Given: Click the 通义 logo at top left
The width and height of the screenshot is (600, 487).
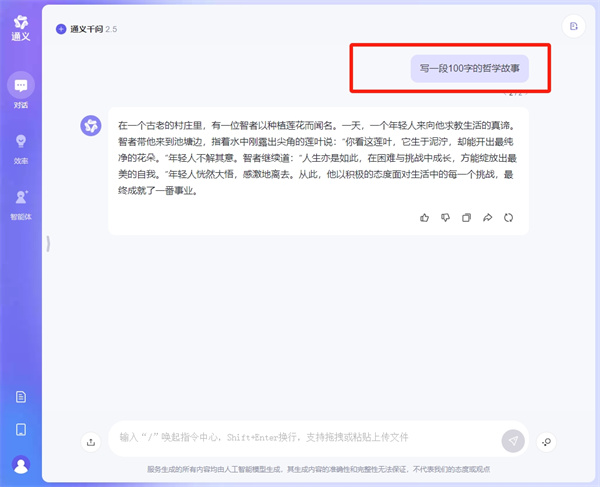Looking at the screenshot, I should 20,23.
